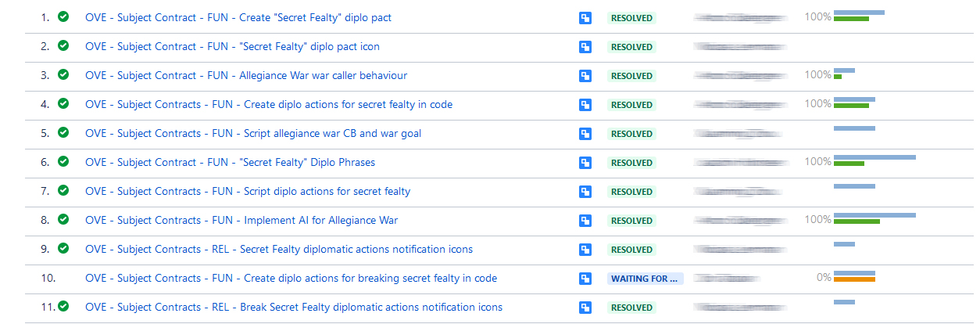
Task: Click the subtask type icon in row 1
Action: point(585,18)
